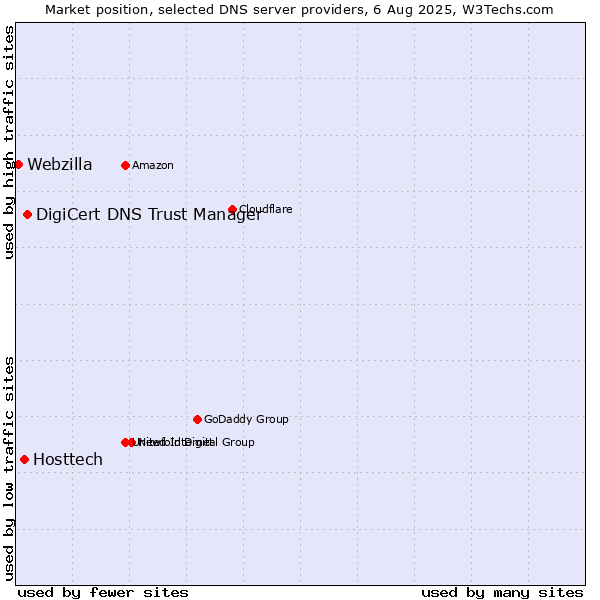Select the DigiCert DNS Trust Manager data point
The image size is (600, 600).
coord(27,214)
